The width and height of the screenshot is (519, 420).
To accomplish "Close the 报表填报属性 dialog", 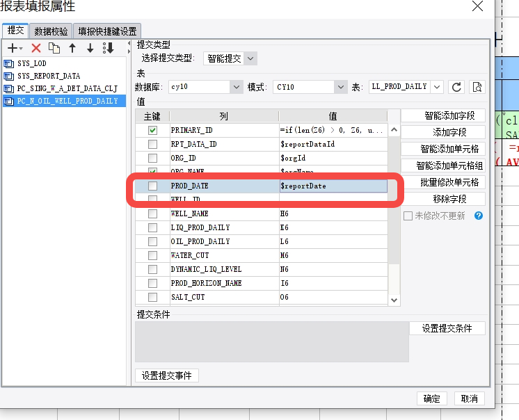I will click(x=477, y=6).
